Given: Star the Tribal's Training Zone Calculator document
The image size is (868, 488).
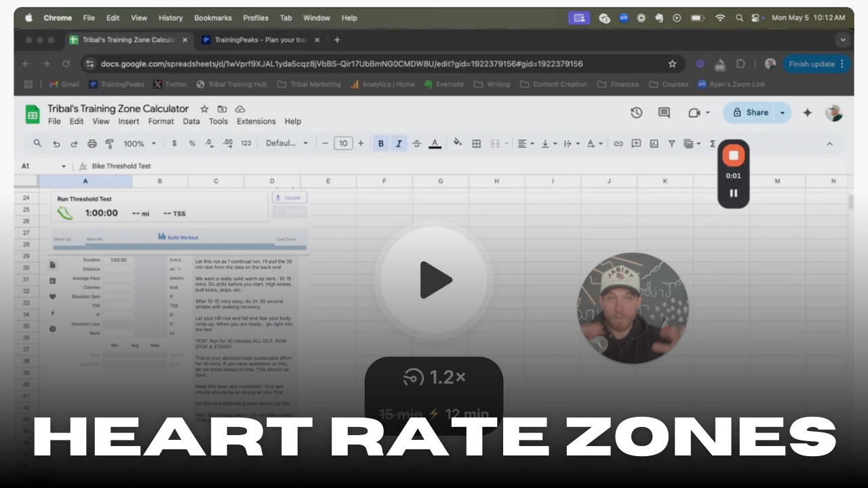Looking at the screenshot, I should (x=204, y=108).
